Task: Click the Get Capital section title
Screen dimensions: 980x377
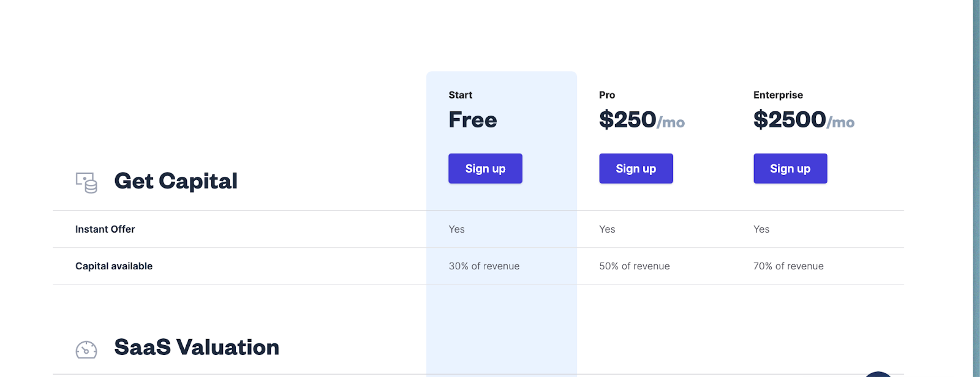Action: (x=176, y=181)
